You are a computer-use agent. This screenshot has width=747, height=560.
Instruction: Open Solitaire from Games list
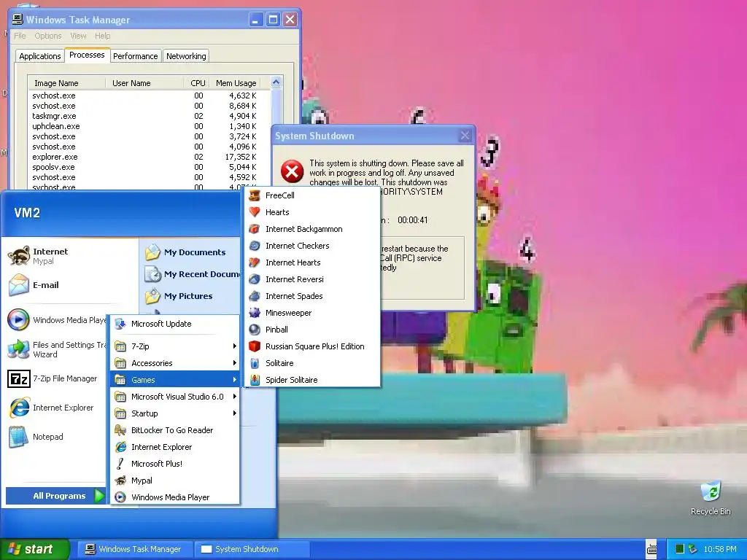[312, 363]
